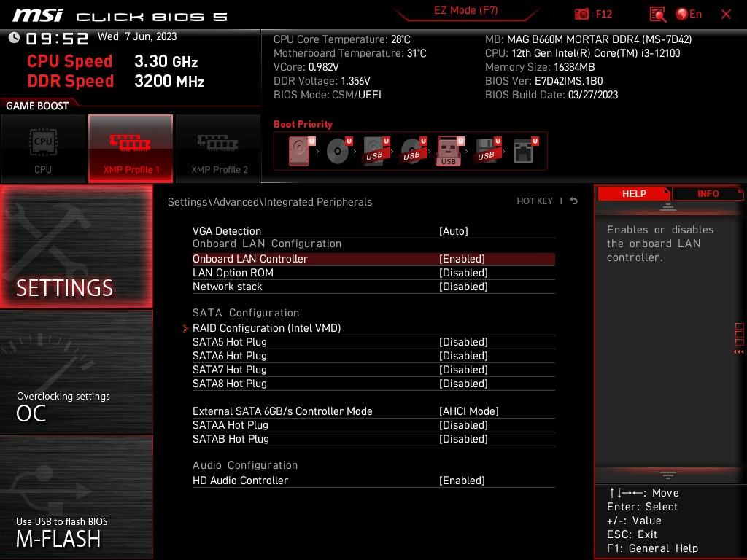Click the HOT KEY button
This screenshot has height=560, width=747.
535,201
